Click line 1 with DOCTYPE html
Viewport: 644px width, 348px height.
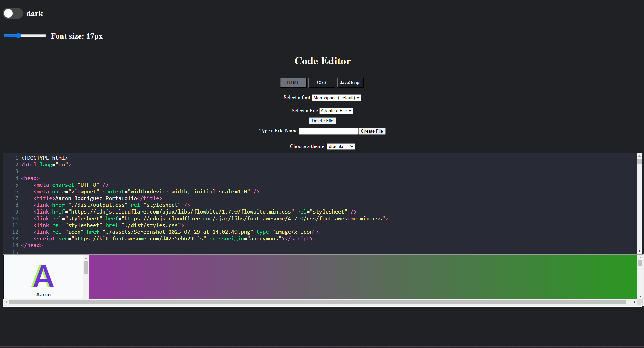tap(44, 158)
